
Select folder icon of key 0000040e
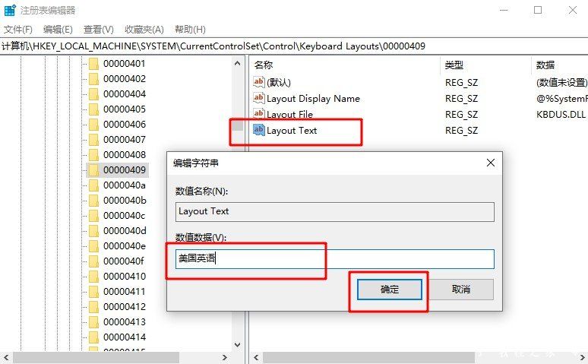[93, 246]
